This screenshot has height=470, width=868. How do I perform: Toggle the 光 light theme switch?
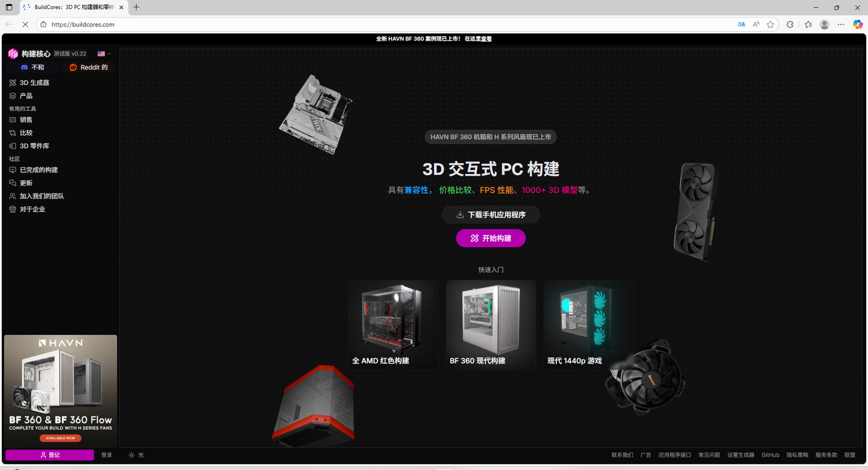tap(136, 455)
